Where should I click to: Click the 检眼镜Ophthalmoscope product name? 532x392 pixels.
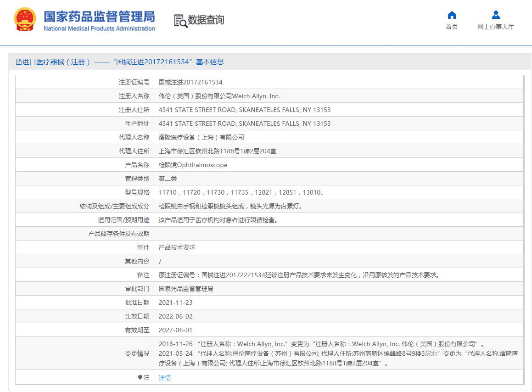[x=193, y=165]
